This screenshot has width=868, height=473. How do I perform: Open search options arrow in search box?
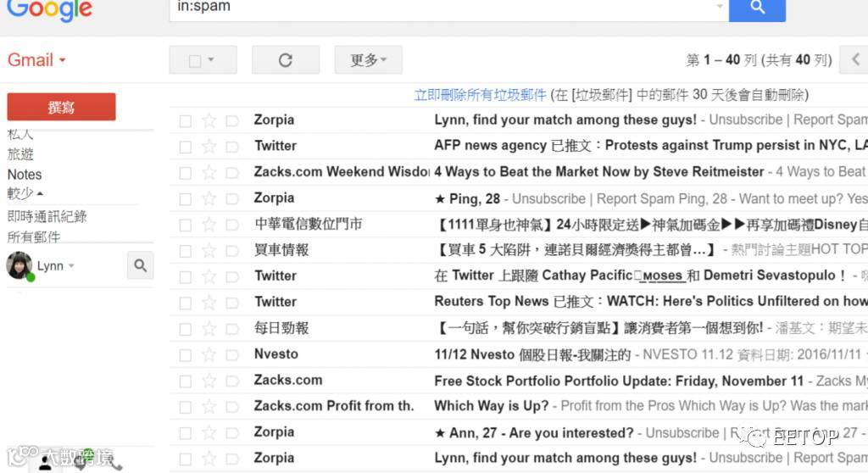[720, 6]
